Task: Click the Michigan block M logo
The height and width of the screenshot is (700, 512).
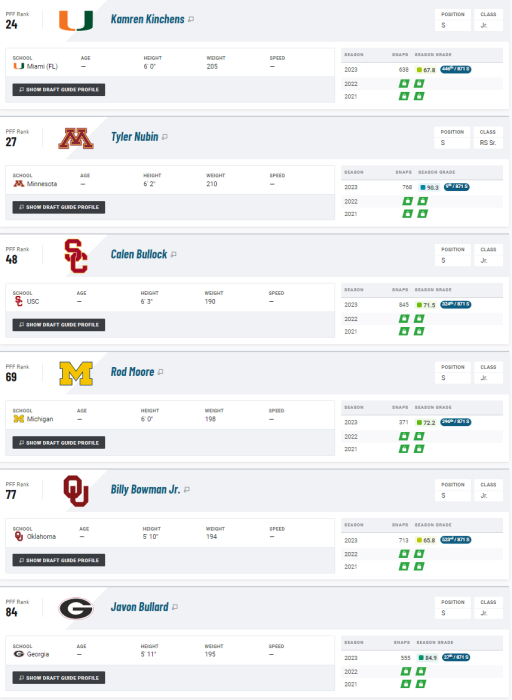Action: (76, 374)
